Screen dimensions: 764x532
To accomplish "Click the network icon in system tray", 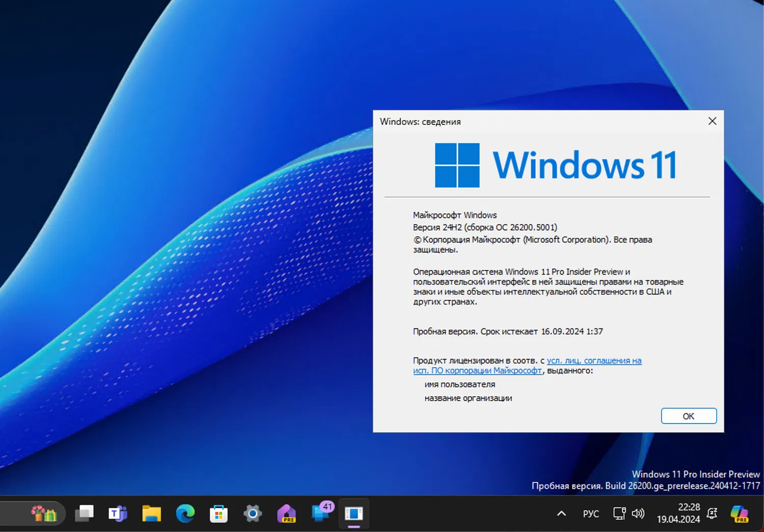I will (619, 513).
